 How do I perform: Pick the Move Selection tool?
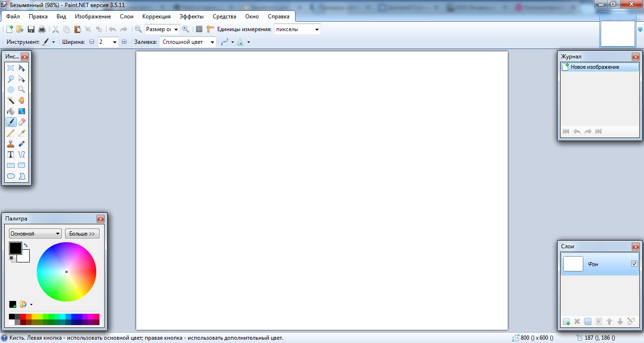(22, 79)
